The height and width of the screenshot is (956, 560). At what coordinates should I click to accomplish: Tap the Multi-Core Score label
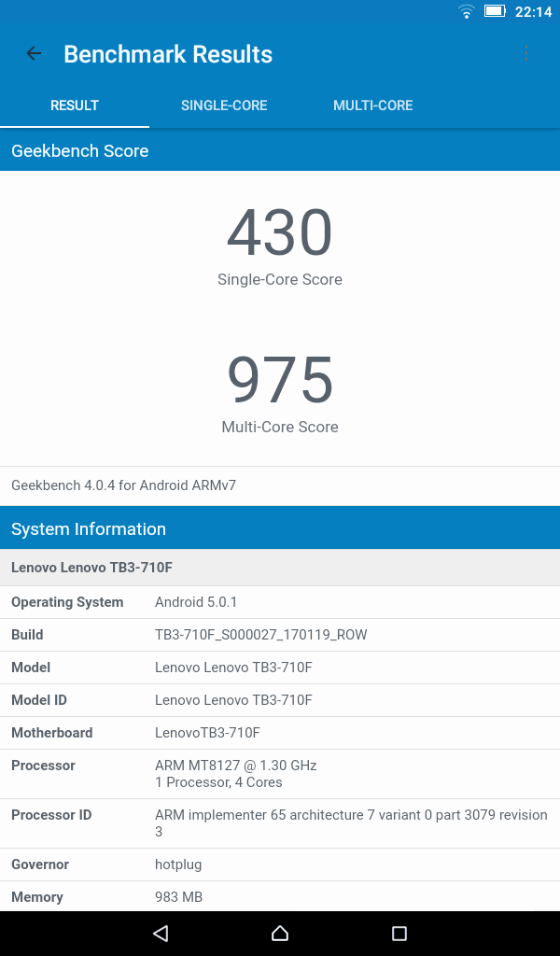click(x=280, y=427)
